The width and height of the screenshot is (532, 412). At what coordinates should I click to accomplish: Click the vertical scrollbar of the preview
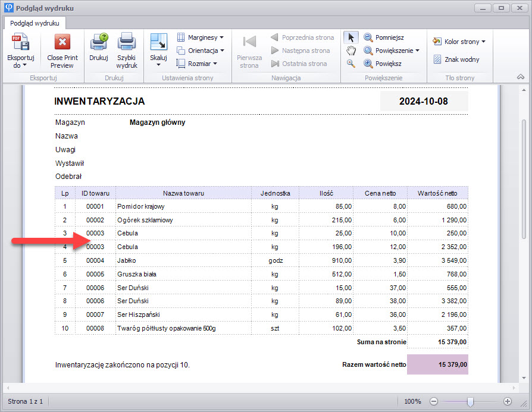point(524,178)
